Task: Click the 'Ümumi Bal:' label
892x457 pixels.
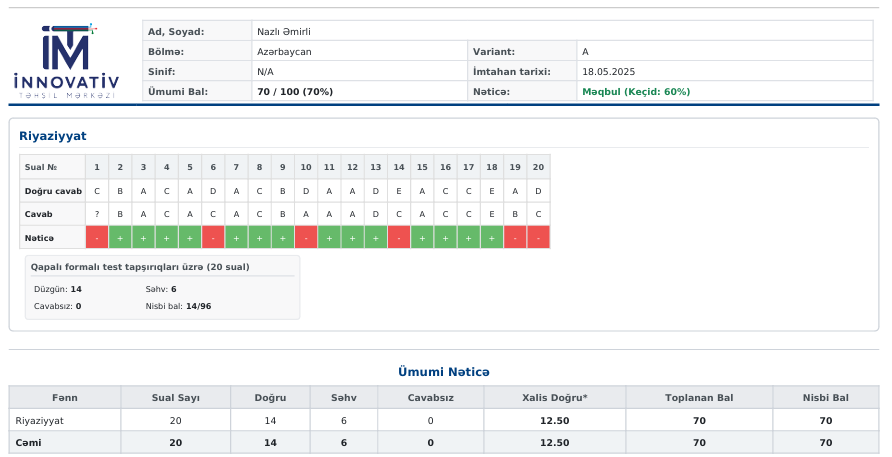Action: tap(178, 92)
